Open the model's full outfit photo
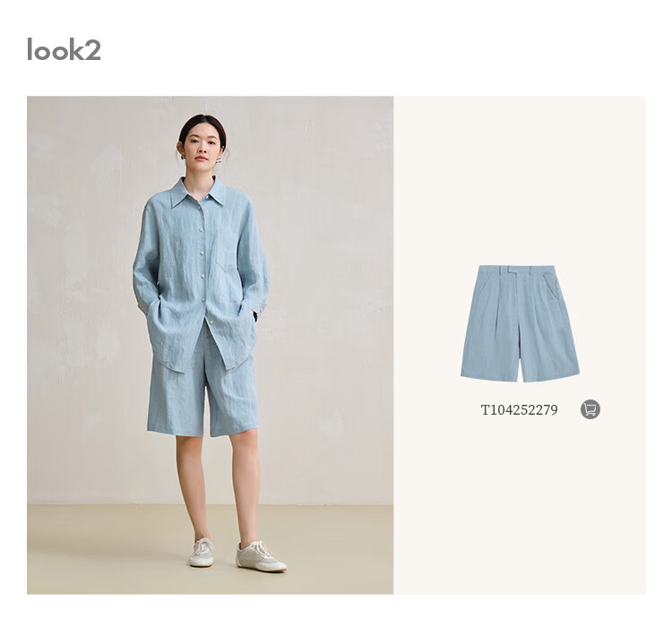This screenshot has width=672, height=618. (210, 345)
